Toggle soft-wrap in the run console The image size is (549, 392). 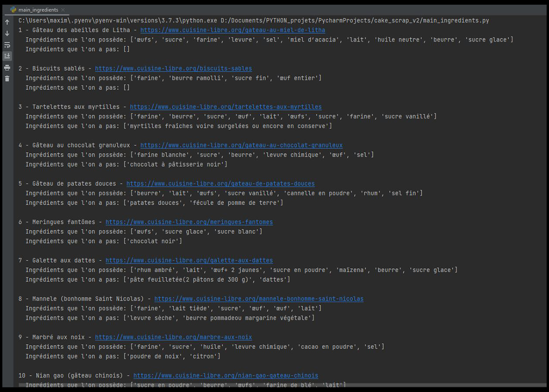(7, 45)
